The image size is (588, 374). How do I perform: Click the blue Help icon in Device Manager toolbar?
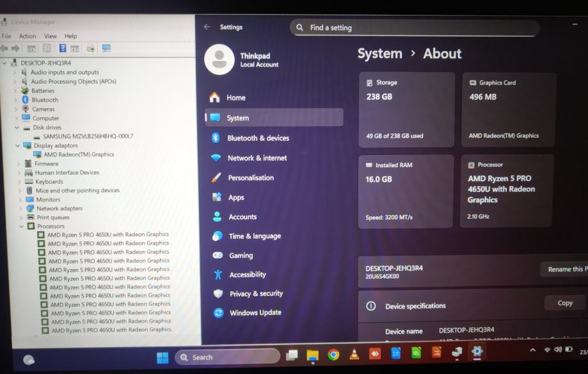click(x=63, y=48)
